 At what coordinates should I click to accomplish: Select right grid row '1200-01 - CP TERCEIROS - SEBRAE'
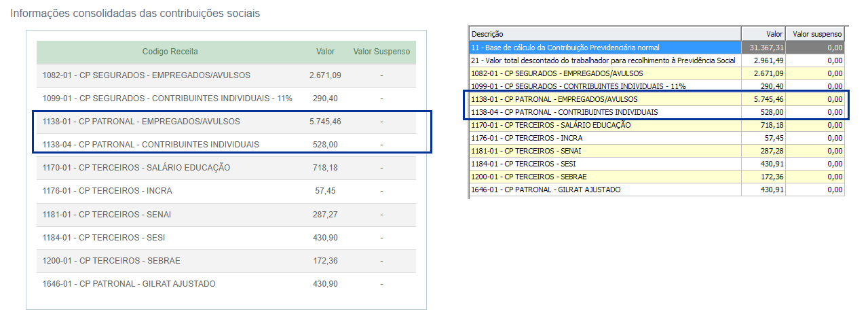point(657,177)
